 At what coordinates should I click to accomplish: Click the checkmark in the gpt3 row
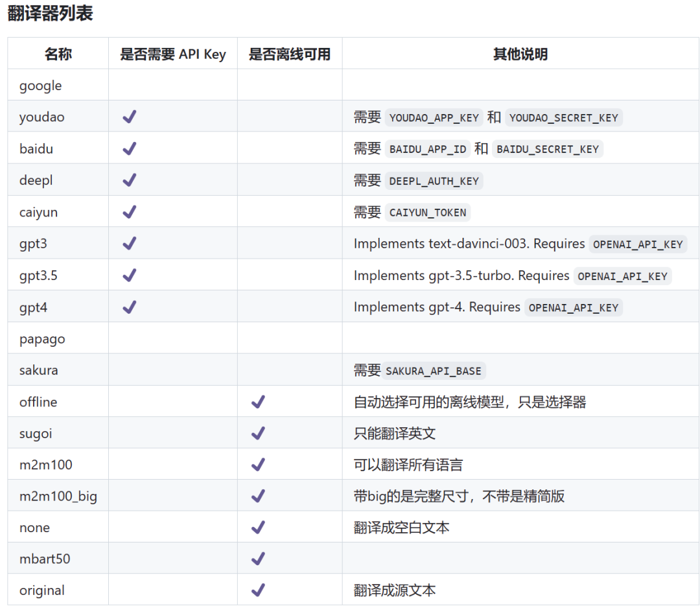[x=130, y=244]
